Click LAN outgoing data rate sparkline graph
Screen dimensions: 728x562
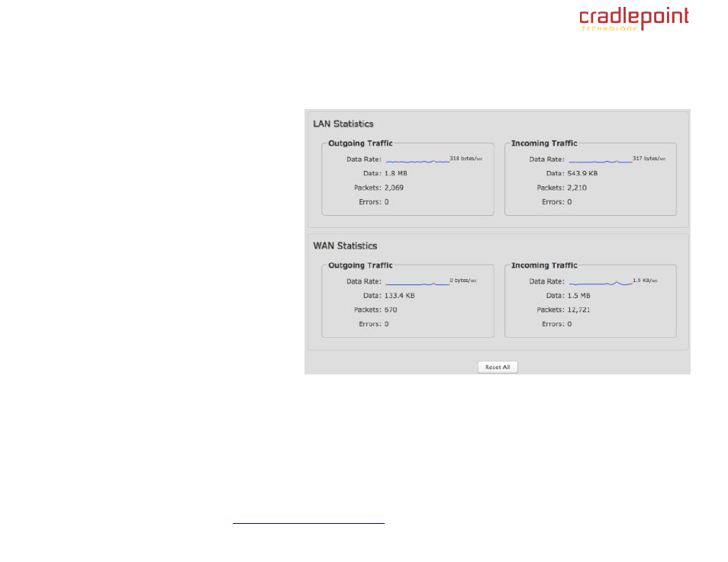417,161
